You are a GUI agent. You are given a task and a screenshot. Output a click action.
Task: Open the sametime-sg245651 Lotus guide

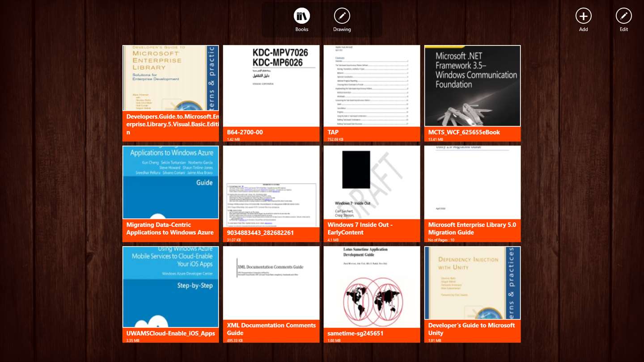pyautogui.click(x=372, y=295)
